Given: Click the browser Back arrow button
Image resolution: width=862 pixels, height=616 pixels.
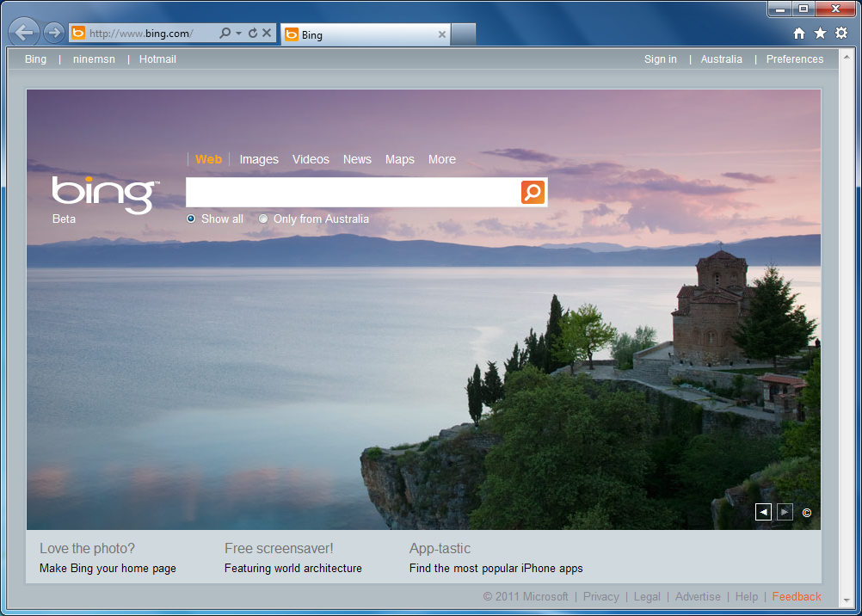Looking at the screenshot, I should click(23, 33).
